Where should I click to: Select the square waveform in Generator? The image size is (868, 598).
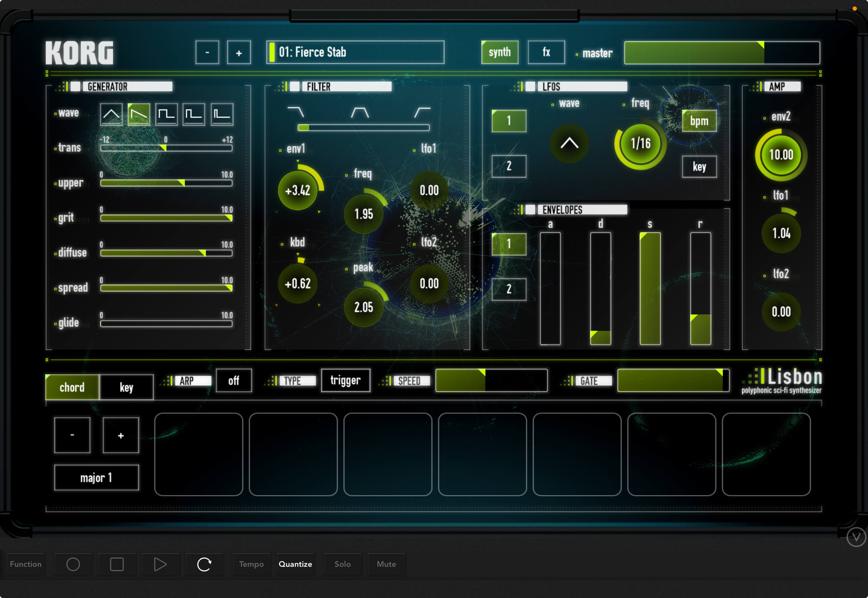click(166, 114)
